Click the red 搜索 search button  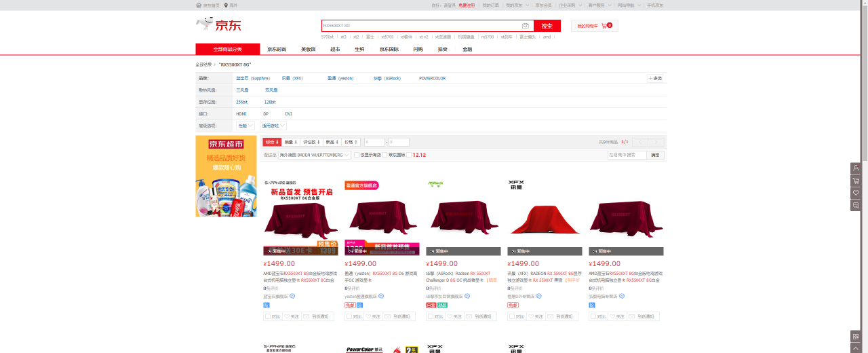coord(547,26)
